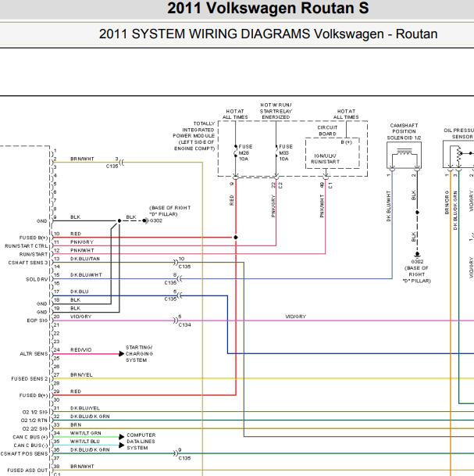This screenshot has height=476, width=474.
Task: Click the Totally Integrated Power Module label
Action: [194, 136]
